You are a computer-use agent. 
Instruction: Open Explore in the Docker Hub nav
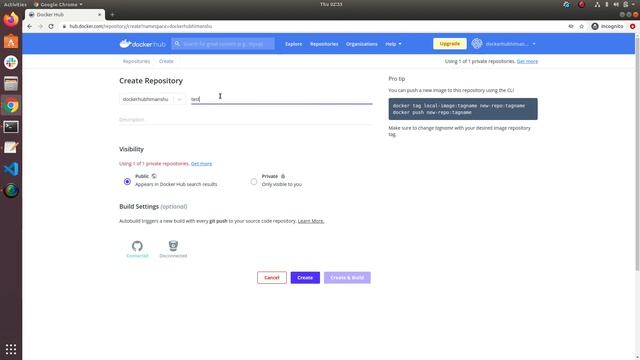tap(293, 44)
